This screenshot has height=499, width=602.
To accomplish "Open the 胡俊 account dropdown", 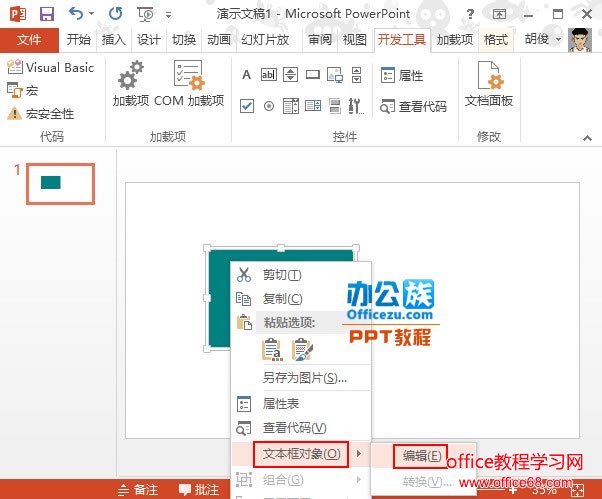I will [543, 39].
